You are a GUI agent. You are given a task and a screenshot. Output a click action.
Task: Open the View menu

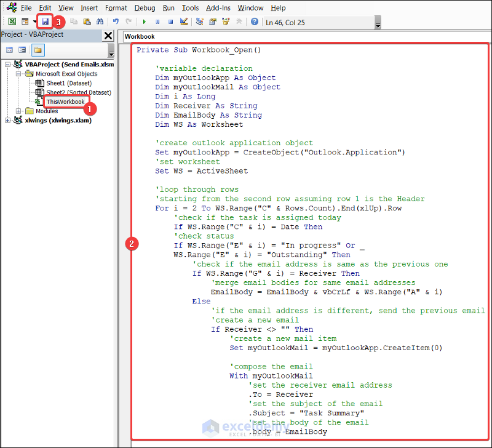tap(66, 8)
